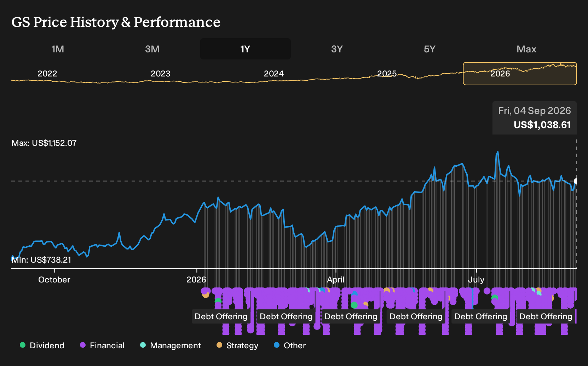The width and height of the screenshot is (588, 366).
Task: Toggle Other events in the legend
Action: 290,345
